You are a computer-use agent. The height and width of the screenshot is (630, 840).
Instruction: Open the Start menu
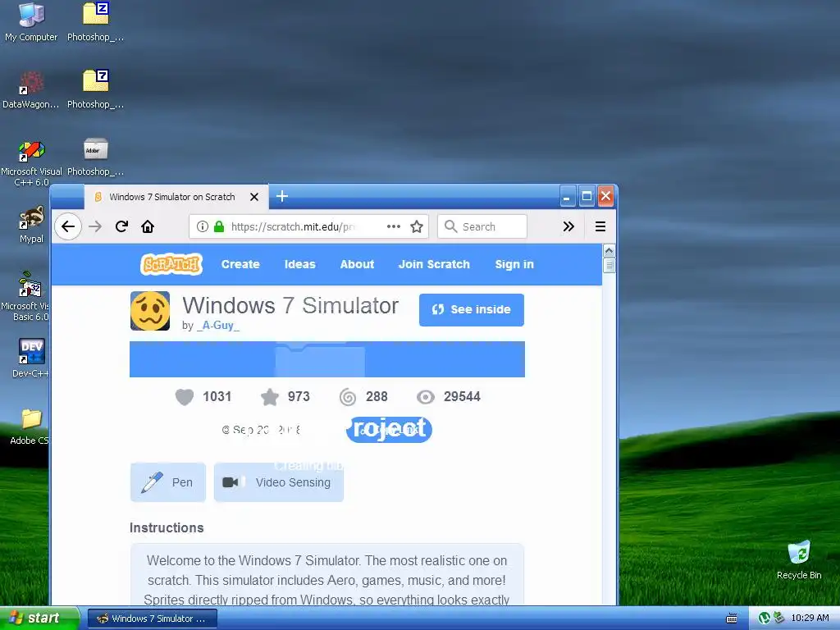pyautogui.click(x=39, y=619)
